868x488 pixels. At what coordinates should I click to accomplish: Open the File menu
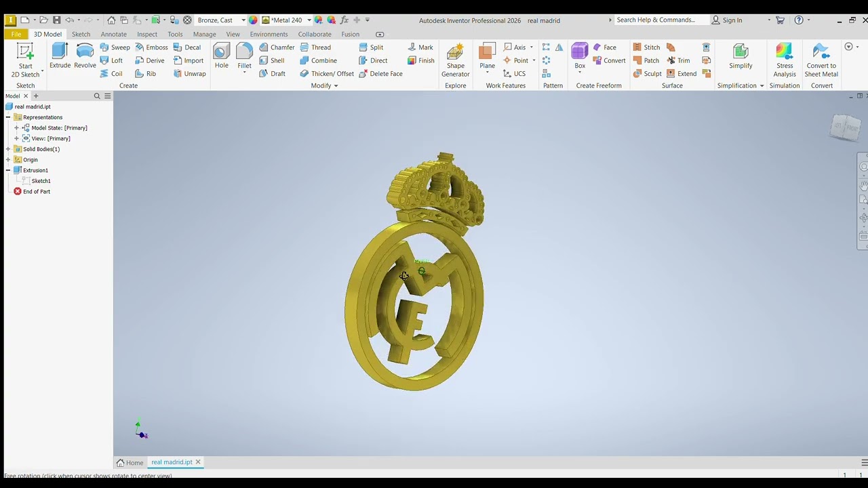16,34
